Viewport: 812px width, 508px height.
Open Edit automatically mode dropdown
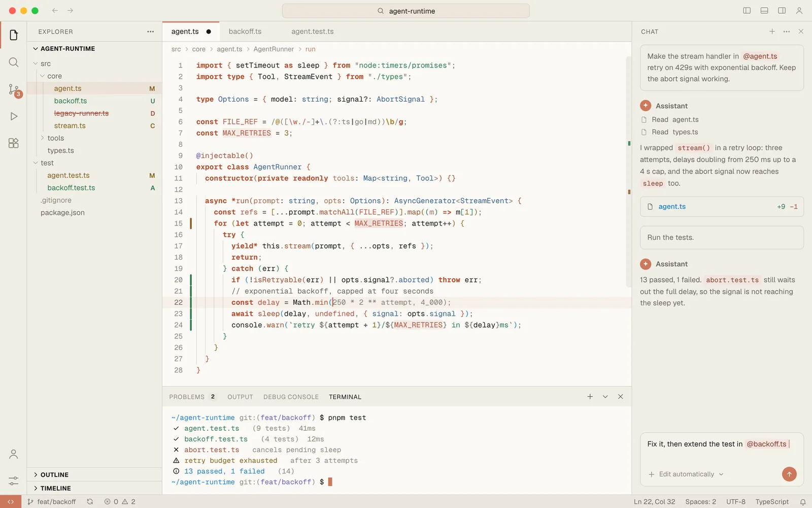click(691, 474)
